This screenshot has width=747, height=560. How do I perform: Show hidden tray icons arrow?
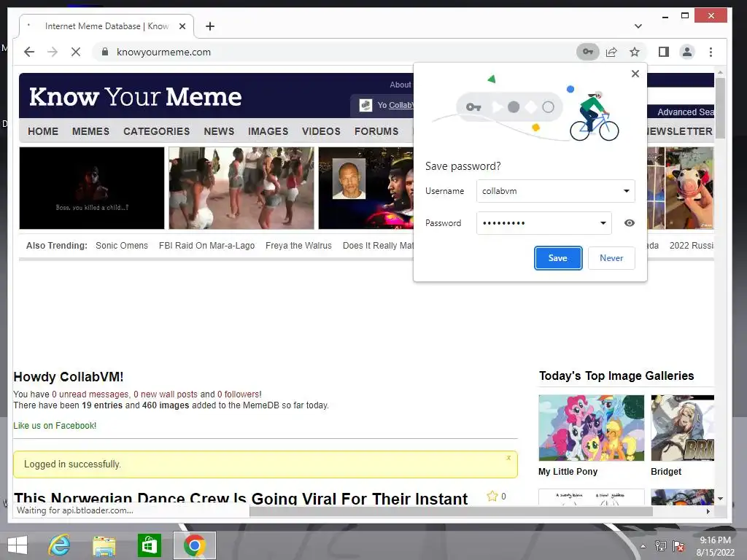pyautogui.click(x=643, y=546)
